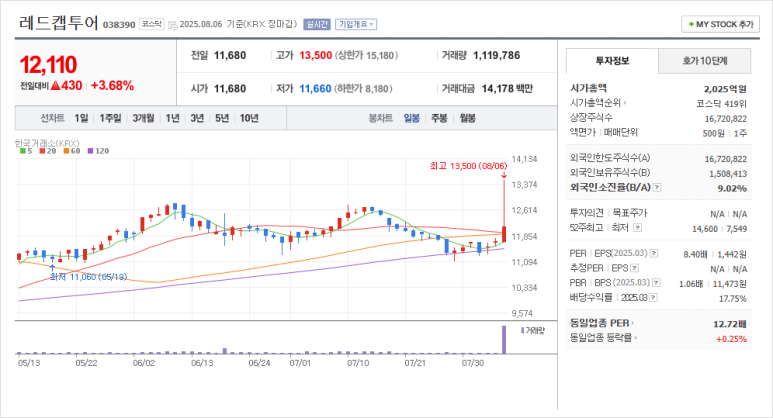
Task: Select the 1주일 line chart period
Action: (110, 118)
